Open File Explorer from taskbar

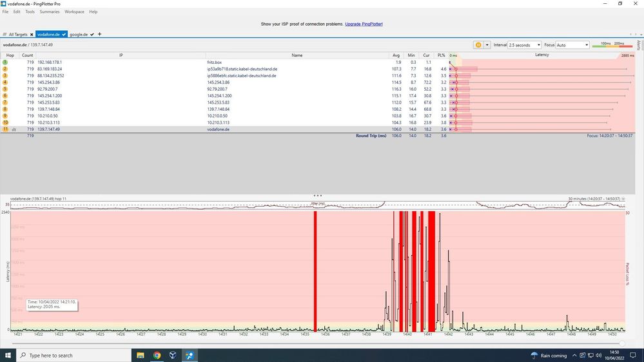(x=141, y=355)
